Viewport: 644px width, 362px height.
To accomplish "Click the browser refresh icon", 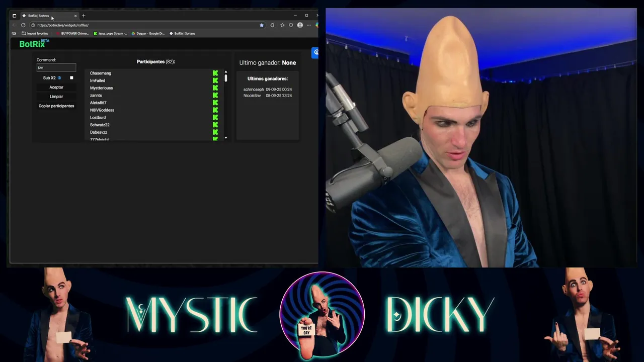I will (x=23, y=25).
